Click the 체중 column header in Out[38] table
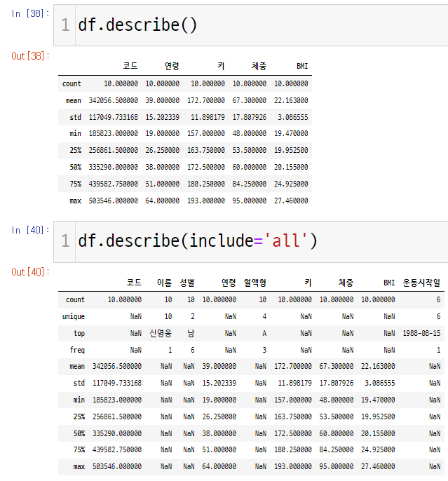The width and height of the screenshot is (448, 481). (x=259, y=66)
